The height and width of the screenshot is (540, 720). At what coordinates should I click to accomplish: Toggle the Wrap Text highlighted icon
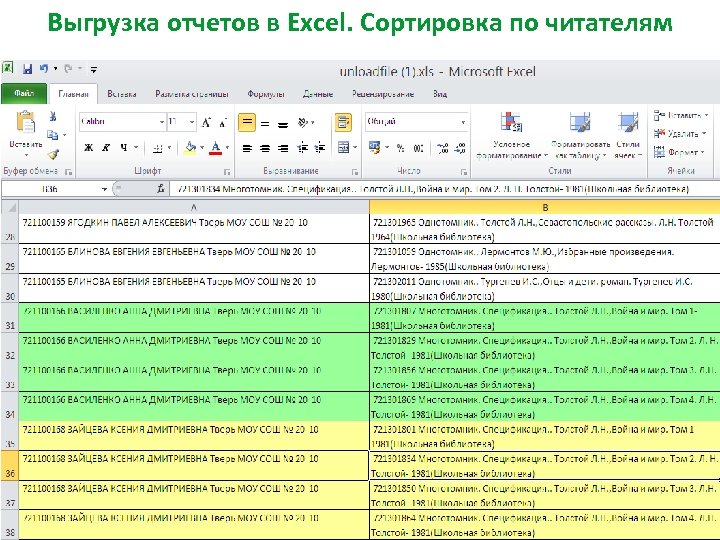click(x=343, y=123)
